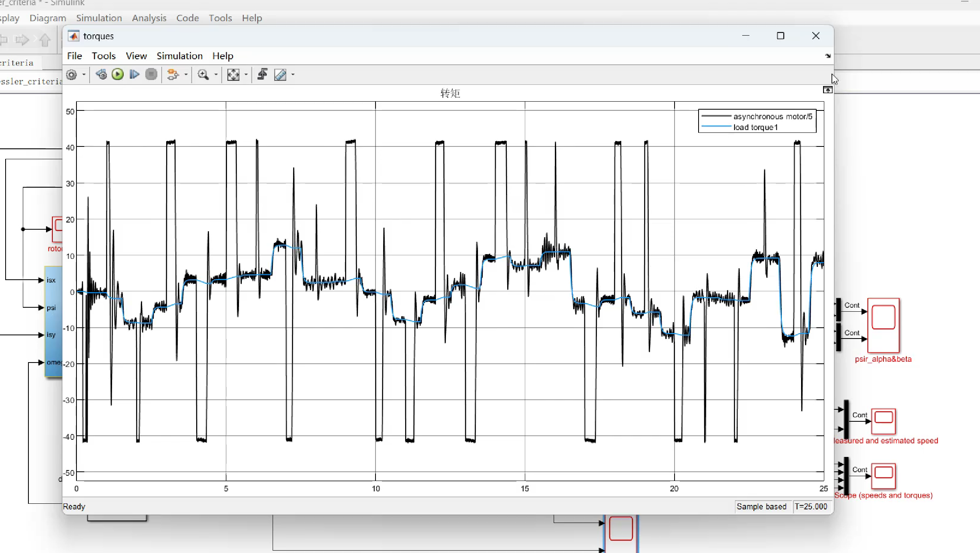Image resolution: width=980 pixels, height=553 pixels.
Task: Click the maximize axes button above plot
Action: (x=827, y=90)
